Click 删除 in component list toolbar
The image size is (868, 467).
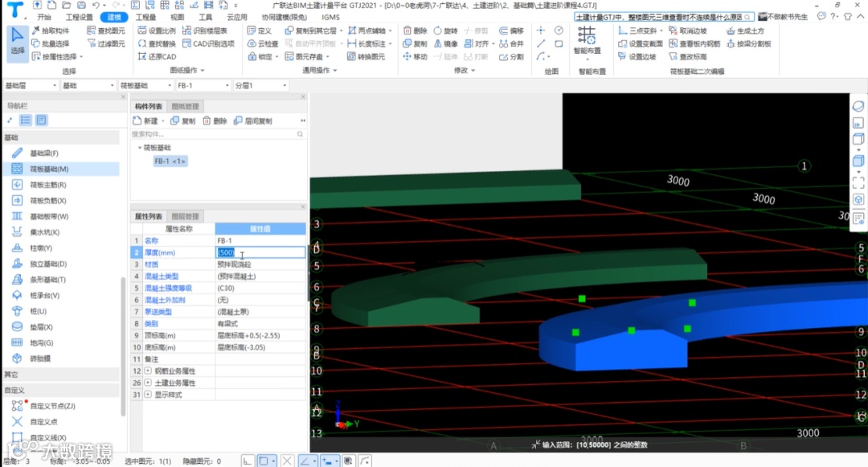pos(215,121)
